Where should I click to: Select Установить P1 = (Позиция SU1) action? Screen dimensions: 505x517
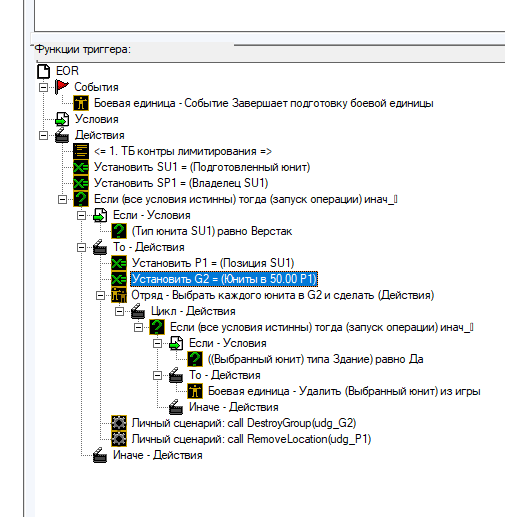pos(213,263)
